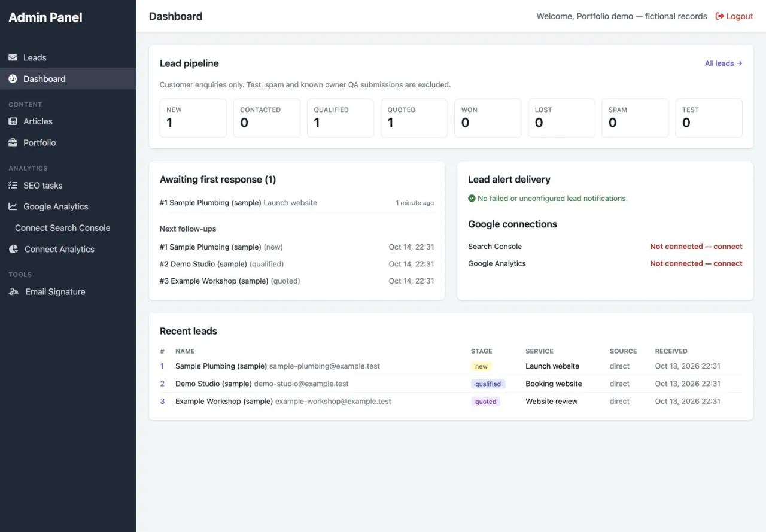This screenshot has width=766, height=532.
Task: Click the NEW pipeline count card
Action: 193,118
